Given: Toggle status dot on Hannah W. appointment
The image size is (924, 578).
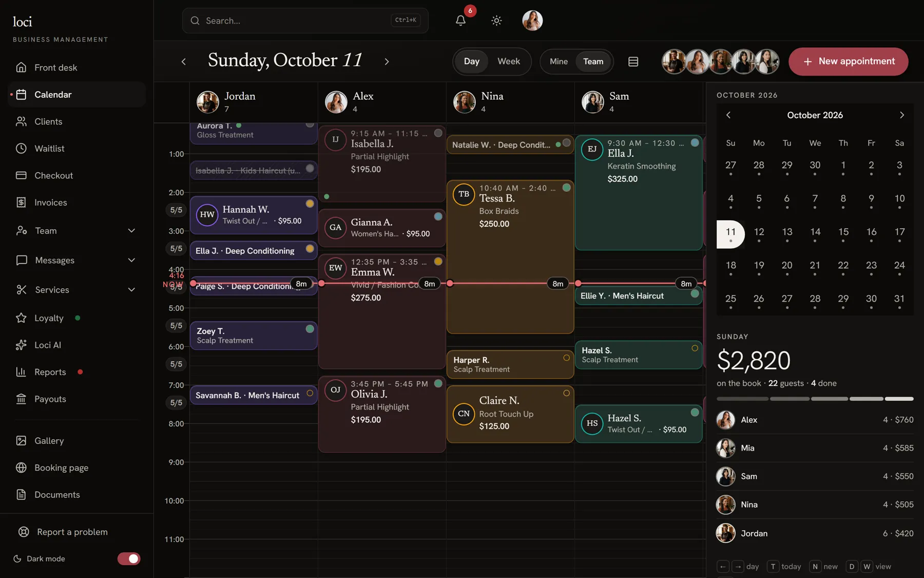Looking at the screenshot, I should (310, 203).
